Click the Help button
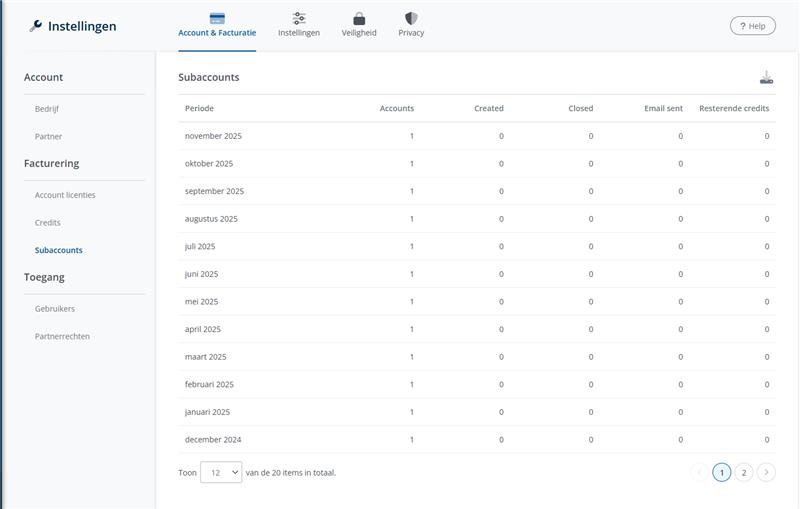The image size is (800, 509). (752, 26)
